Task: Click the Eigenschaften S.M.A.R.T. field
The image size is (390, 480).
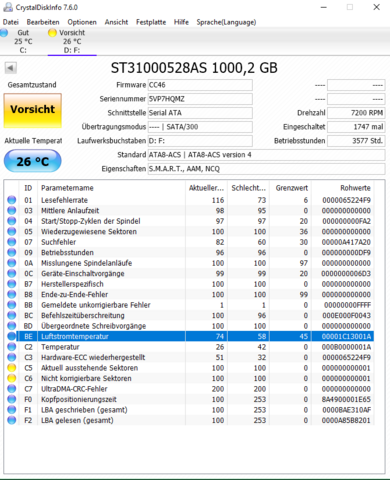Action: [266, 169]
